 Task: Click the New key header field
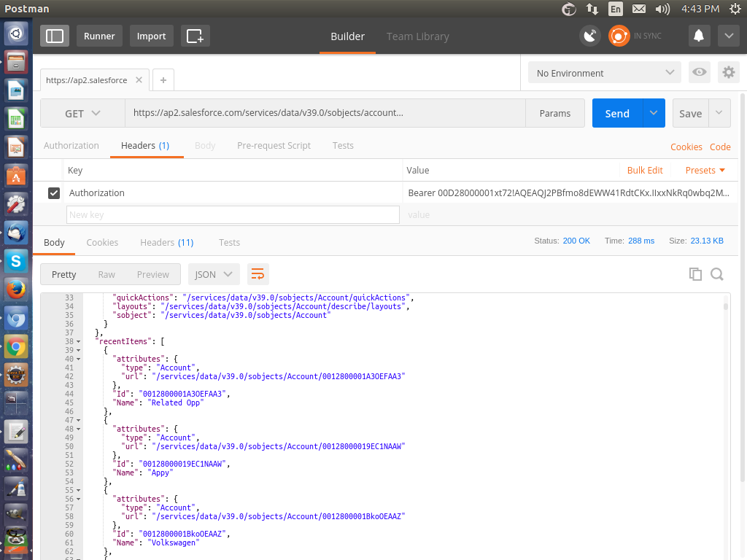coord(233,215)
